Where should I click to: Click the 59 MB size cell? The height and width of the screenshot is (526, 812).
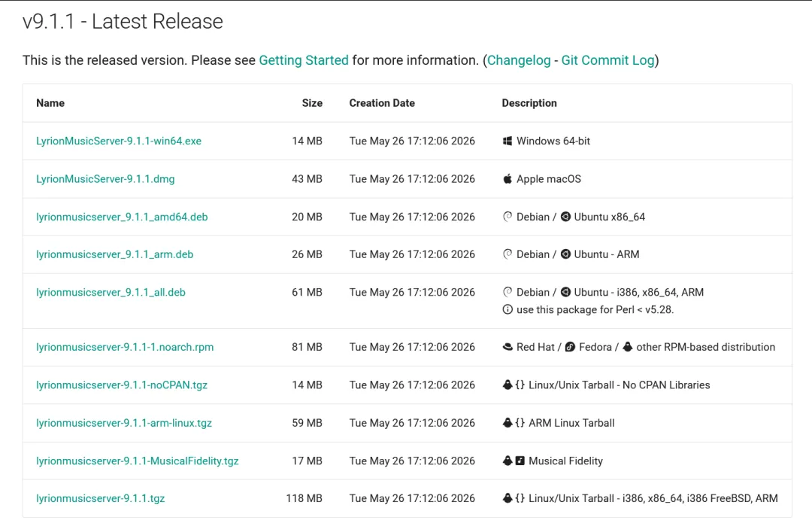pos(307,423)
